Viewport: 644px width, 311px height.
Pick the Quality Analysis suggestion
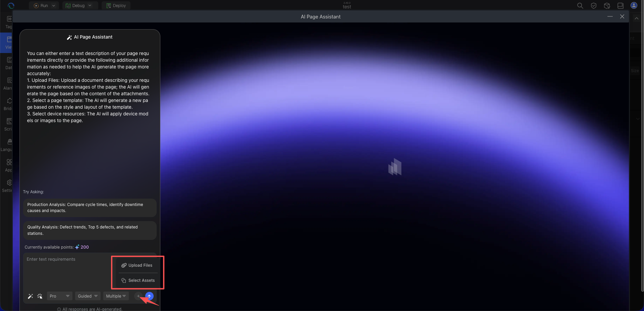point(90,230)
